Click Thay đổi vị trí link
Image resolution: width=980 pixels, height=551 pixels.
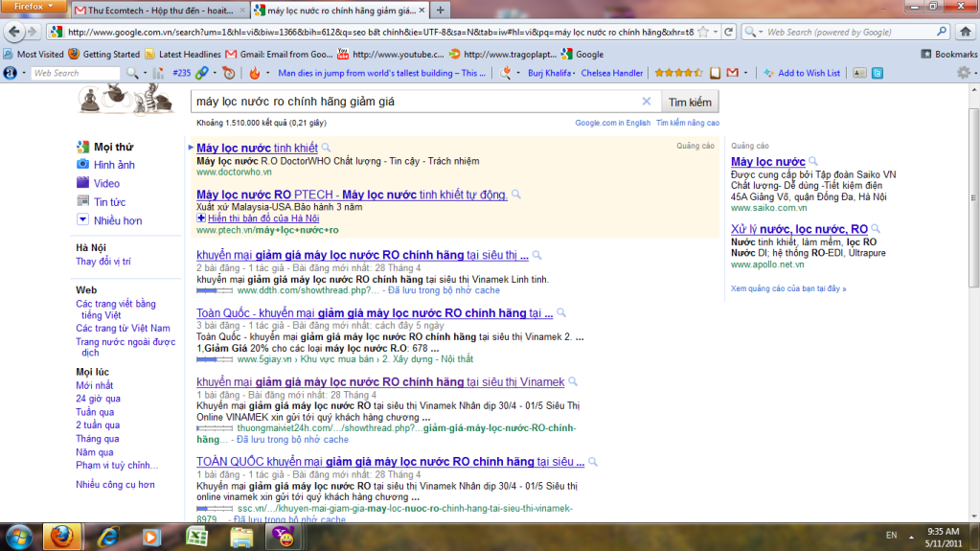click(103, 262)
